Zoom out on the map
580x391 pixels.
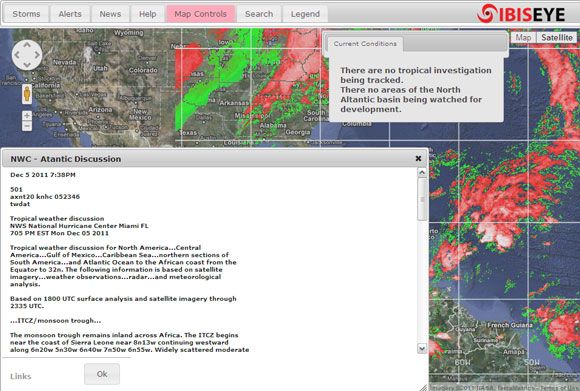27,126
